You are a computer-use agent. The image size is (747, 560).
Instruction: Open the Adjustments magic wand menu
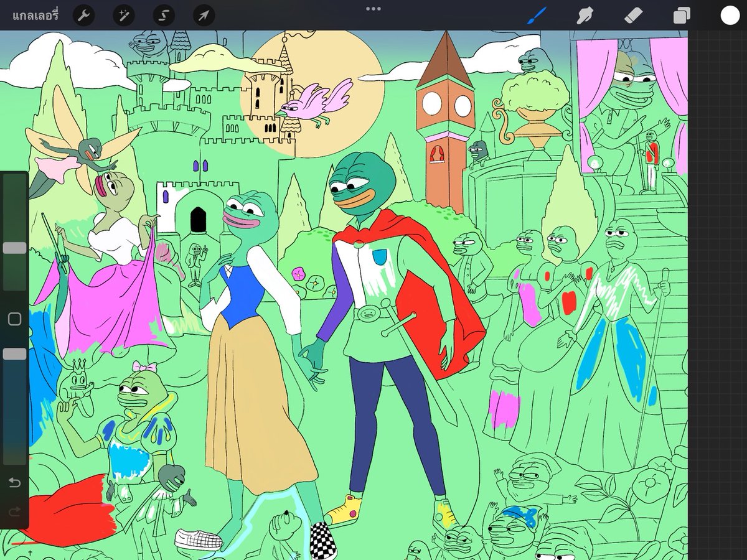pyautogui.click(x=123, y=16)
